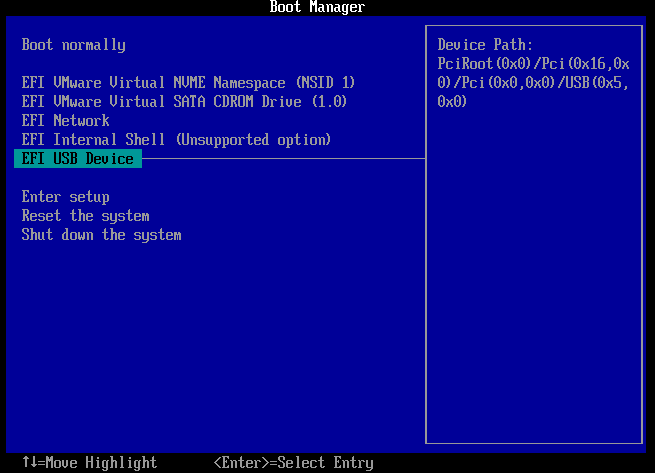Click the Device Path label
Viewport: 655px width, 473px height.
(485, 45)
